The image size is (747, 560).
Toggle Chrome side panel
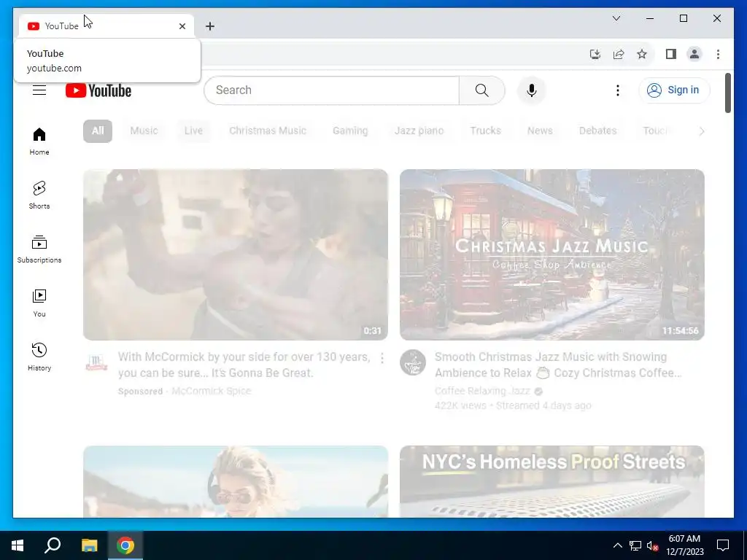click(x=671, y=54)
